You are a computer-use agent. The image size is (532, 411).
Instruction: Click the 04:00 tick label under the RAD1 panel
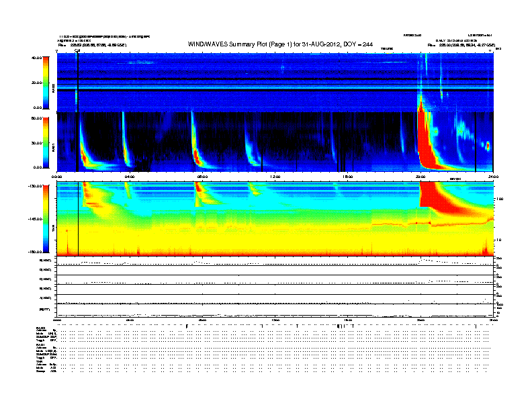coord(130,177)
